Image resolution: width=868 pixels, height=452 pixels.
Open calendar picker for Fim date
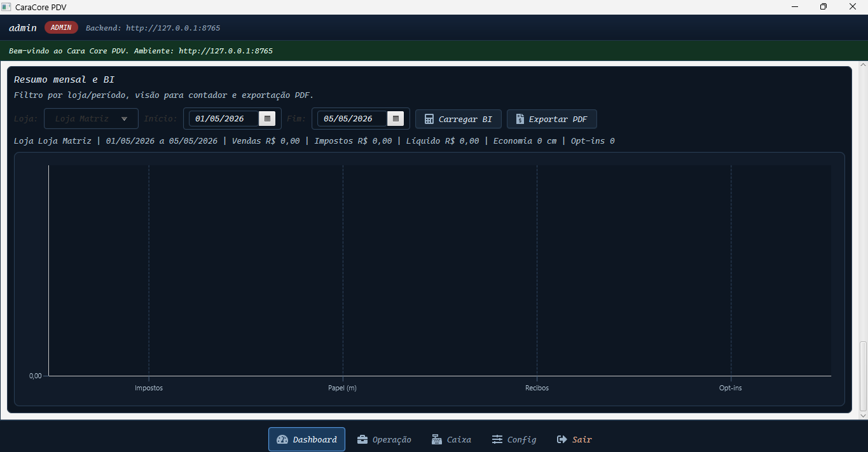click(x=396, y=119)
